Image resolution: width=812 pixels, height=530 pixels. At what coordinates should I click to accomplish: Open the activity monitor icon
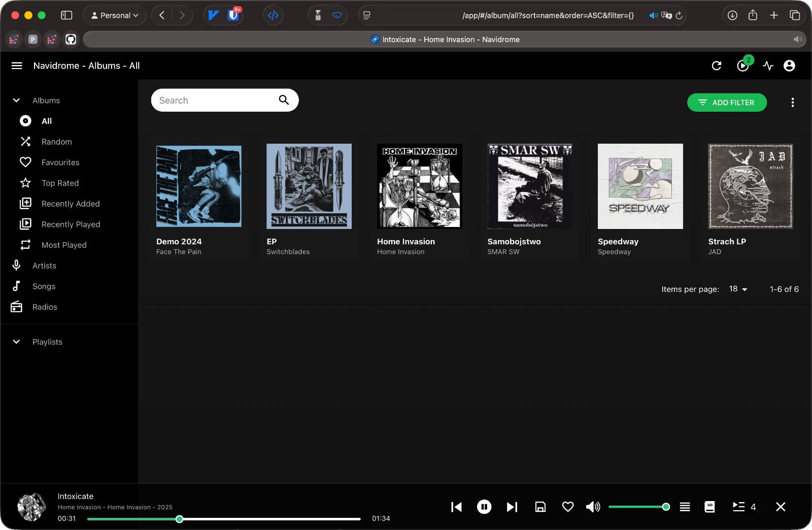point(768,65)
